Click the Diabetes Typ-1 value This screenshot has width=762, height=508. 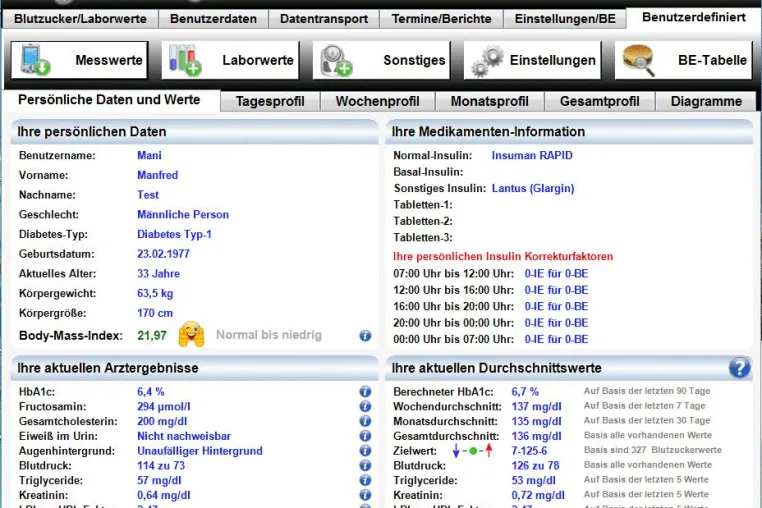(x=174, y=234)
